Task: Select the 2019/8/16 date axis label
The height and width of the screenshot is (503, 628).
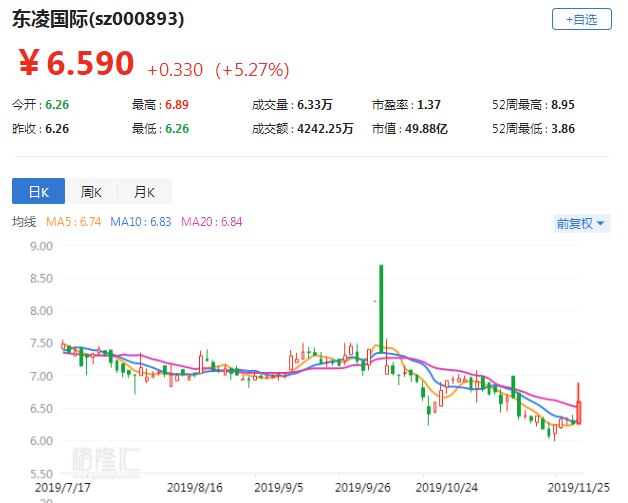Action: click(x=195, y=487)
